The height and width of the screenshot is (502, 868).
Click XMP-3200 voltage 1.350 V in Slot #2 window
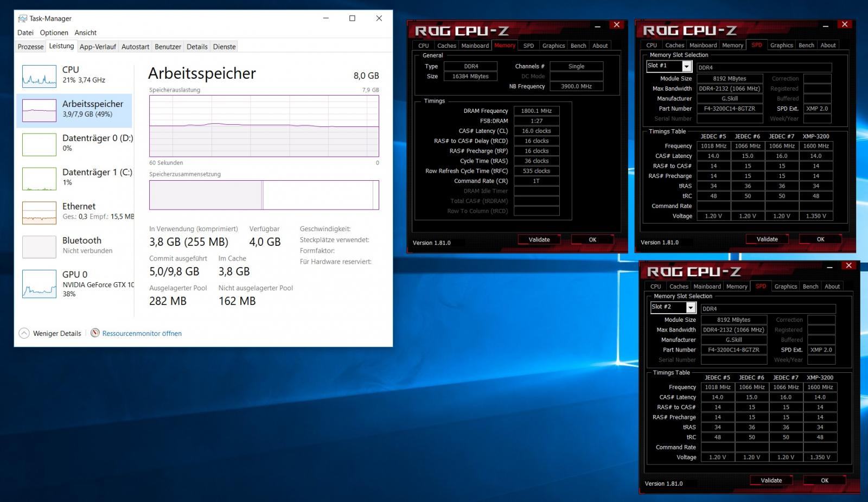[x=820, y=457]
